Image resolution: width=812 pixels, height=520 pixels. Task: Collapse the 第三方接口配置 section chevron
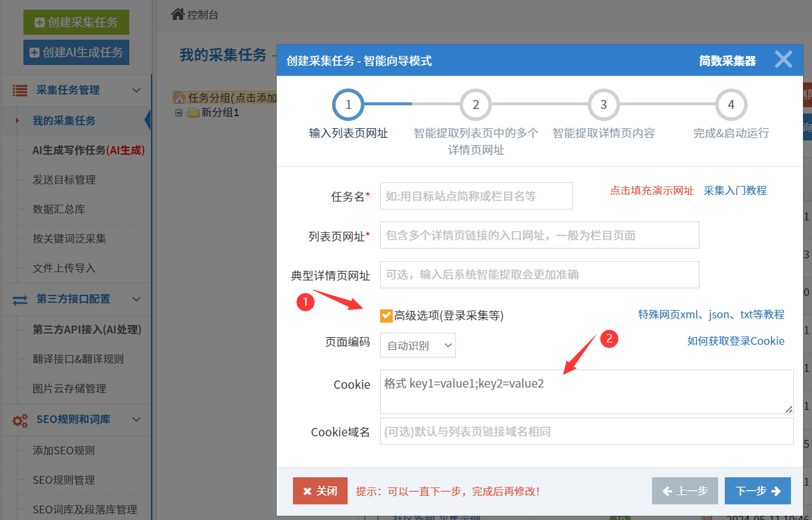pyautogui.click(x=137, y=299)
